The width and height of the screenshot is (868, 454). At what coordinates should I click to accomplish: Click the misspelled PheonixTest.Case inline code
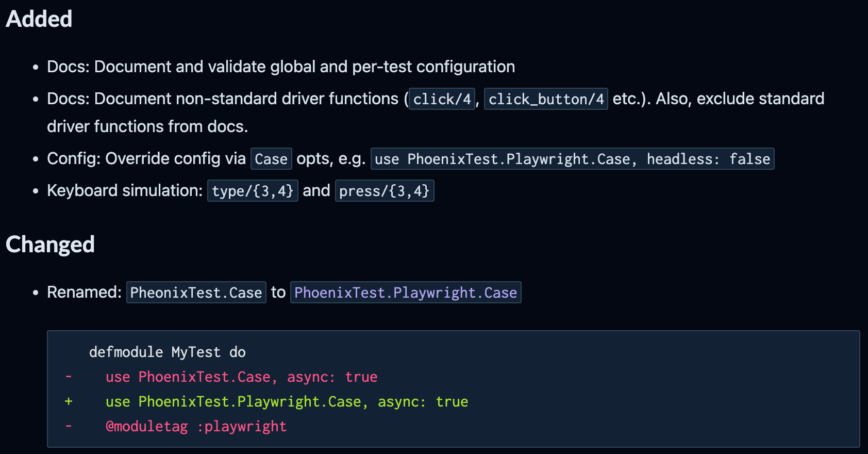pyautogui.click(x=196, y=293)
